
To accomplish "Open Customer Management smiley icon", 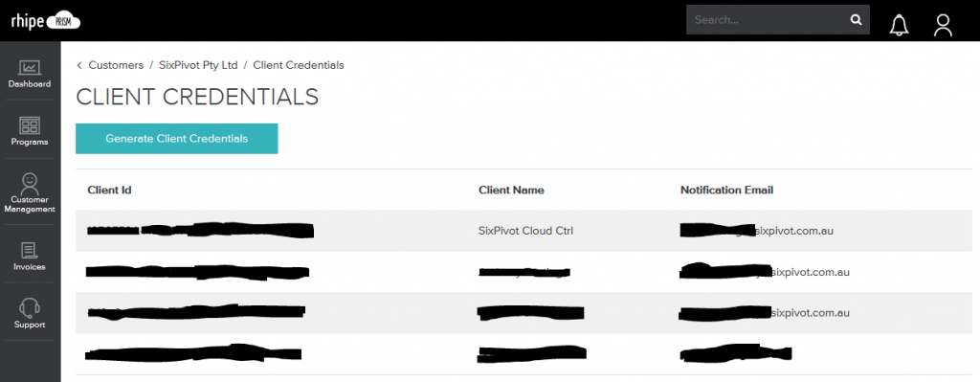I will pyautogui.click(x=30, y=183).
